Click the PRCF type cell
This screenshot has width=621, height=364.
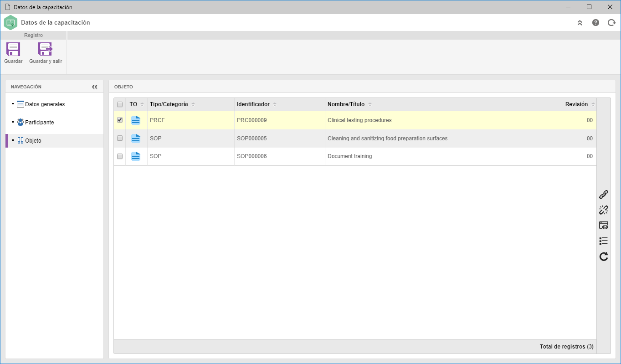tap(191, 120)
